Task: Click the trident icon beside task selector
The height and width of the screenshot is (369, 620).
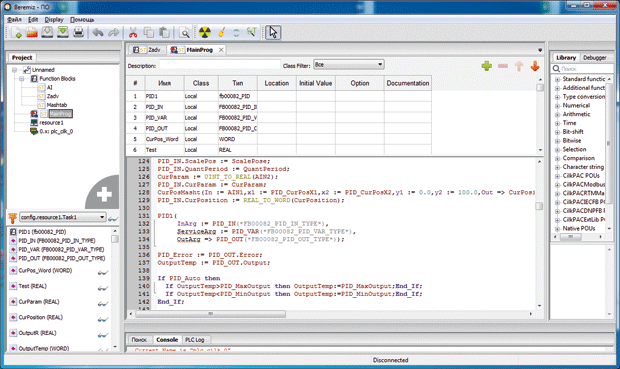Action: [13, 218]
